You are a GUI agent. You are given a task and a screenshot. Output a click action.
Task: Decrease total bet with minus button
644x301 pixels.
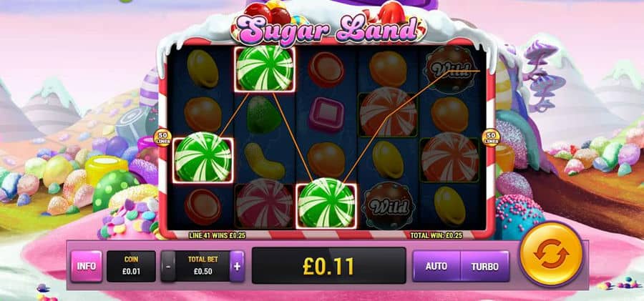[168, 266]
